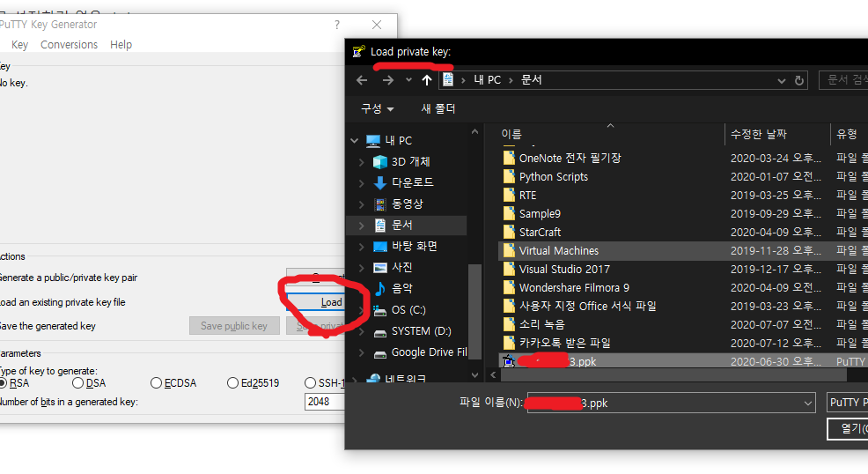Open PuTTY file type filter dropdown
868x474 pixels.
848,403
